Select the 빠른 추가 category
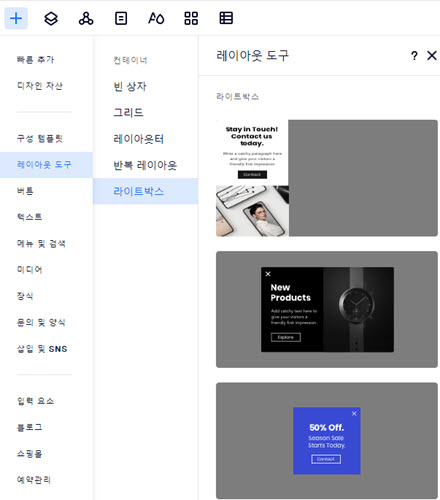This screenshot has width=440, height=500. point(35,60)
